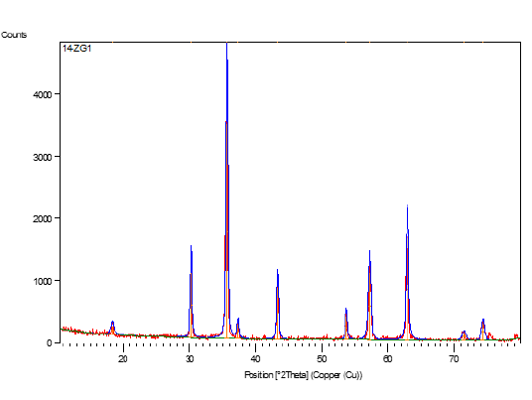Click the "0" y-axis origin value

tap(50, 343)
